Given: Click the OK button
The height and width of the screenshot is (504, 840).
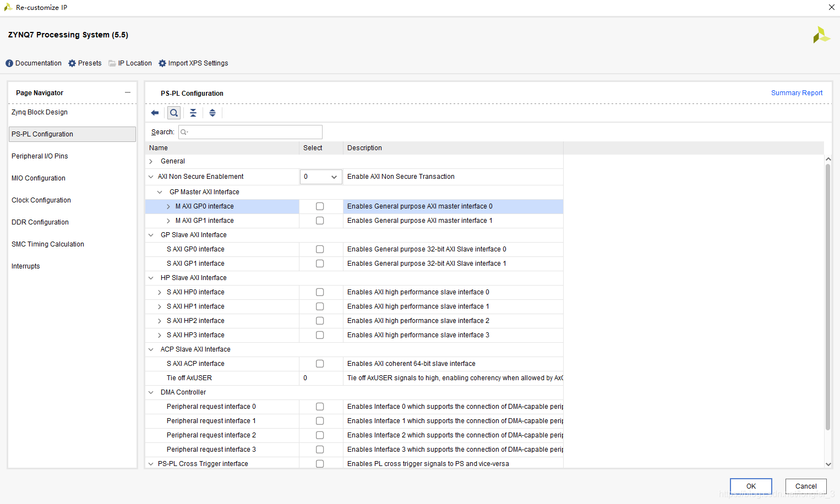Looking at the screenshot, I should click(x=751, y=486).
